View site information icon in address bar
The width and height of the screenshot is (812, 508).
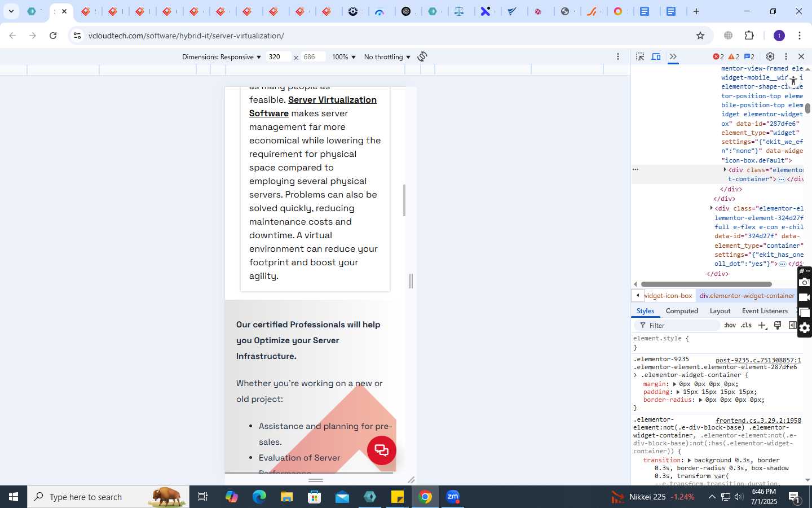point(77,36)
